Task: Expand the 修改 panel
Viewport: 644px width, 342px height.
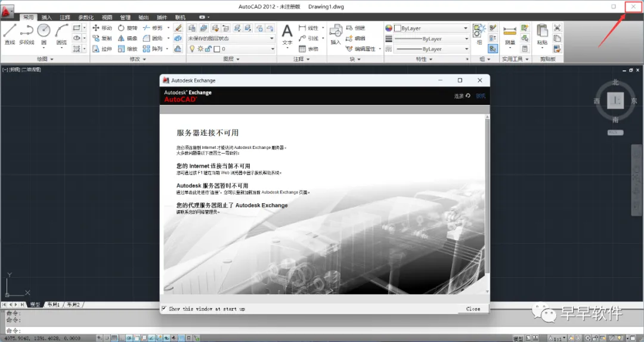Action: click(x=138, y=59)
